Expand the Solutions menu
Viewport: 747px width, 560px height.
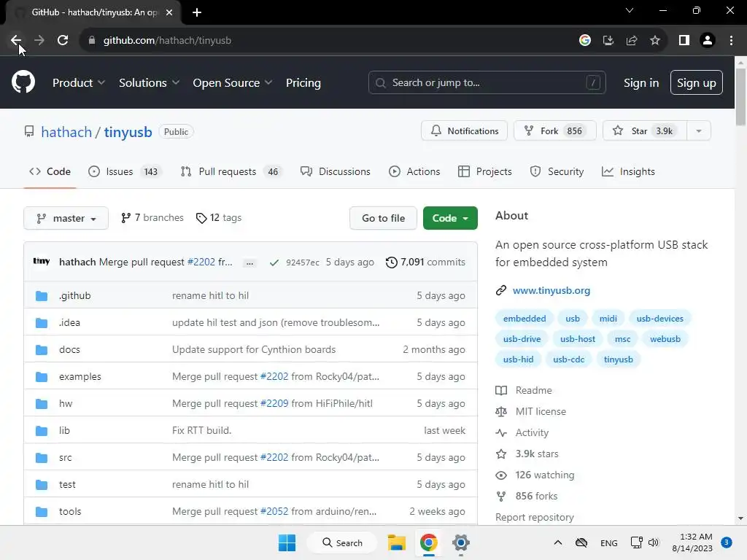point(149,83)
